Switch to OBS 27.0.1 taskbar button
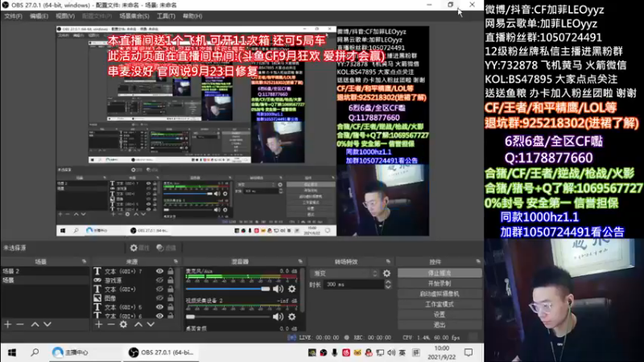This screenshot has width=644, height=362. point(161,352)
